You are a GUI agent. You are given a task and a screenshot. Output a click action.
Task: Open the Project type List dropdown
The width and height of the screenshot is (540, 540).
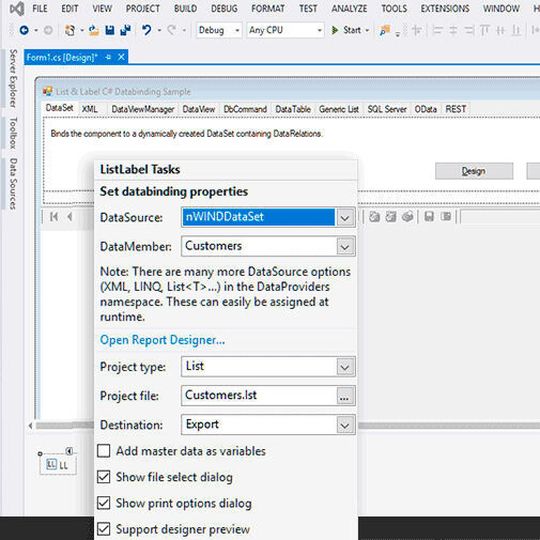(345, 366)
